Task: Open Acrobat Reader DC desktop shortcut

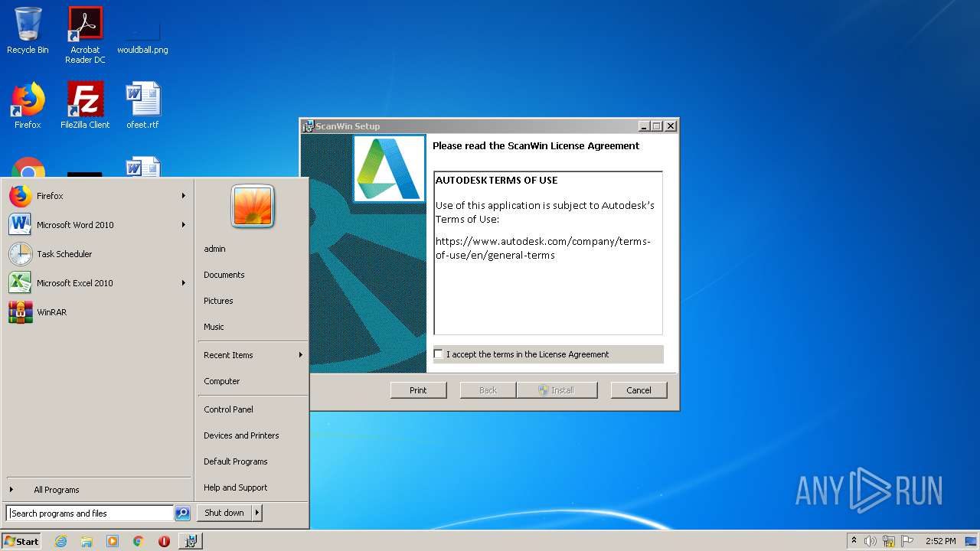Action: point(85,34)
